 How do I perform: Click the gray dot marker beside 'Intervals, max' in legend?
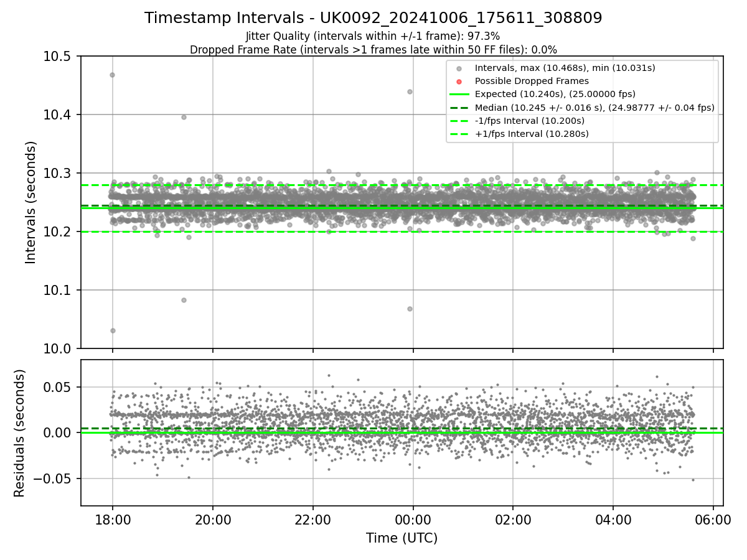click(459, 68)
